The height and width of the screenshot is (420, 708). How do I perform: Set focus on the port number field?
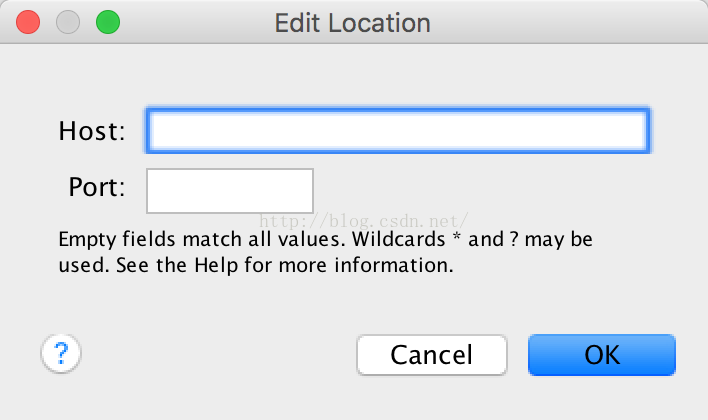pyautogui.click(x=230, y=190)
